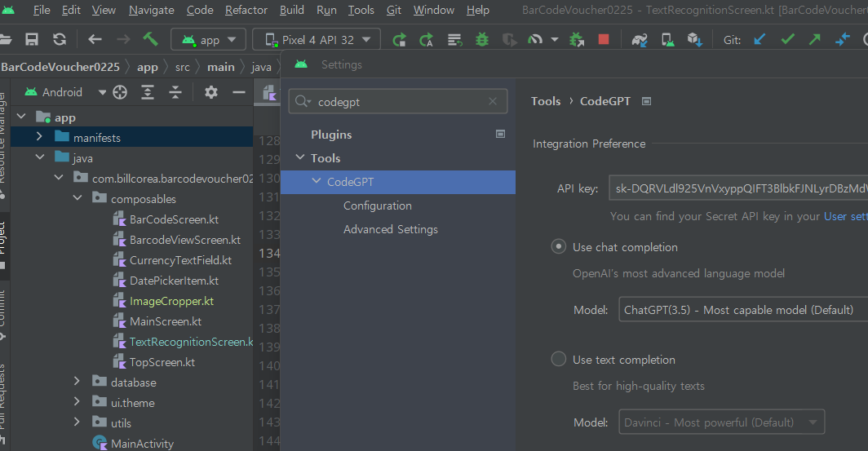Image resolution: width=868 pixels, height=451 pixels.
Task: Click the Expand All icon in Project panel
Action: tap(148, 92)
